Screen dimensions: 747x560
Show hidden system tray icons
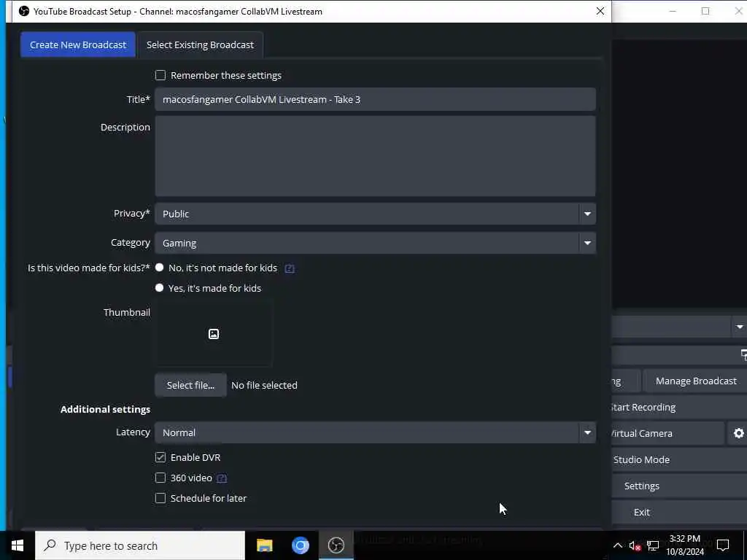[617, 545]
